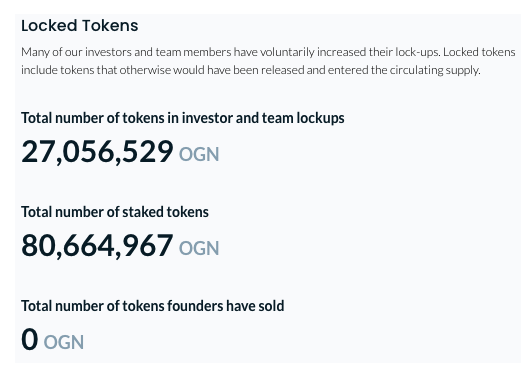This screenshot has height=370, width=525.
Task: Click the 0 founders sold value
Action: coord(29,340)
